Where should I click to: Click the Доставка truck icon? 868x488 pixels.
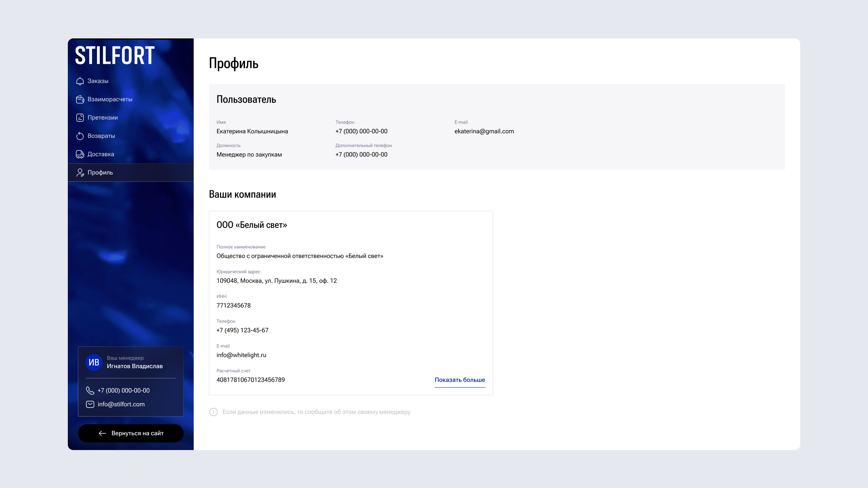pos(80,154)
